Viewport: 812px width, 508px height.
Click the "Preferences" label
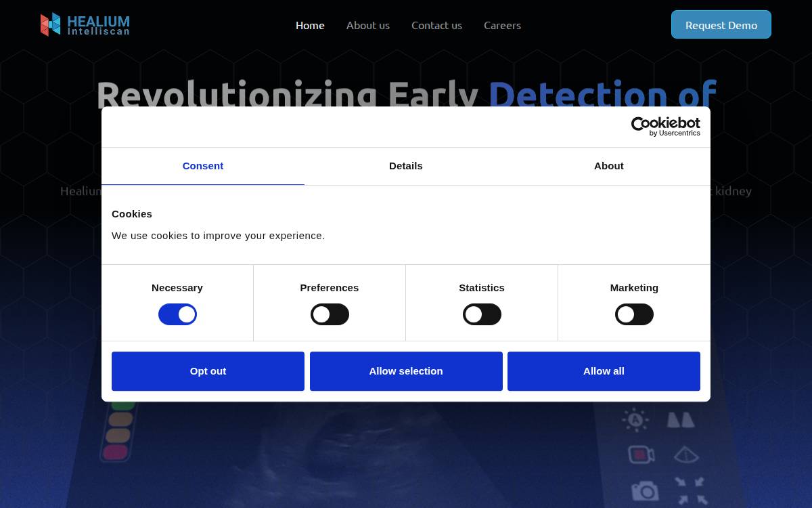(x=330, y=288)
